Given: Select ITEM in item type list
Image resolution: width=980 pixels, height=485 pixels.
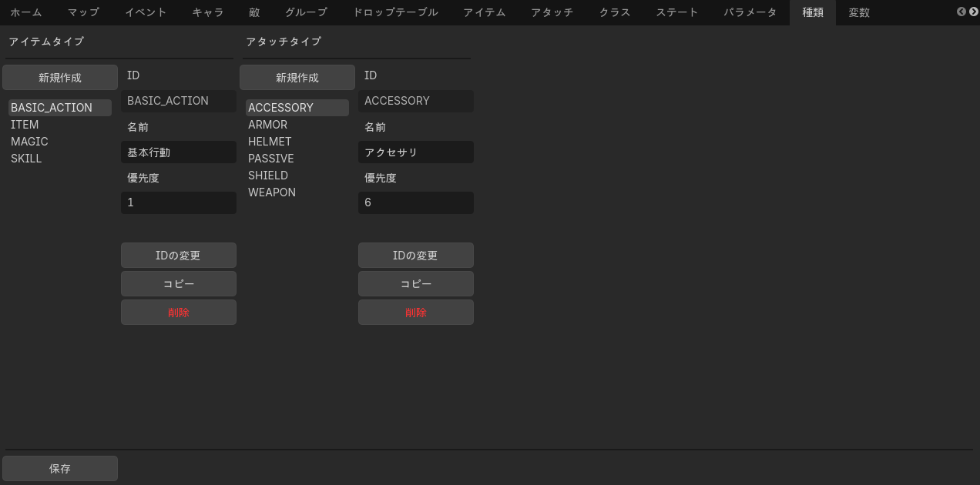Looking at the screenshot, I should [60, 125].
